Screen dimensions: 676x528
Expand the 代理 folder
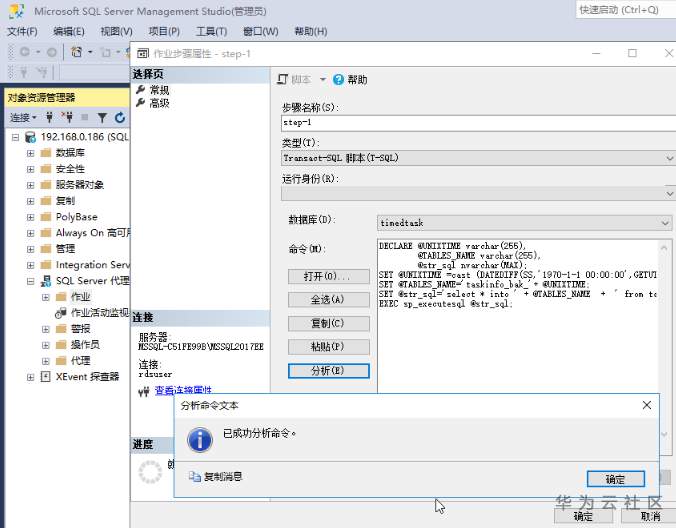(46, 361)
